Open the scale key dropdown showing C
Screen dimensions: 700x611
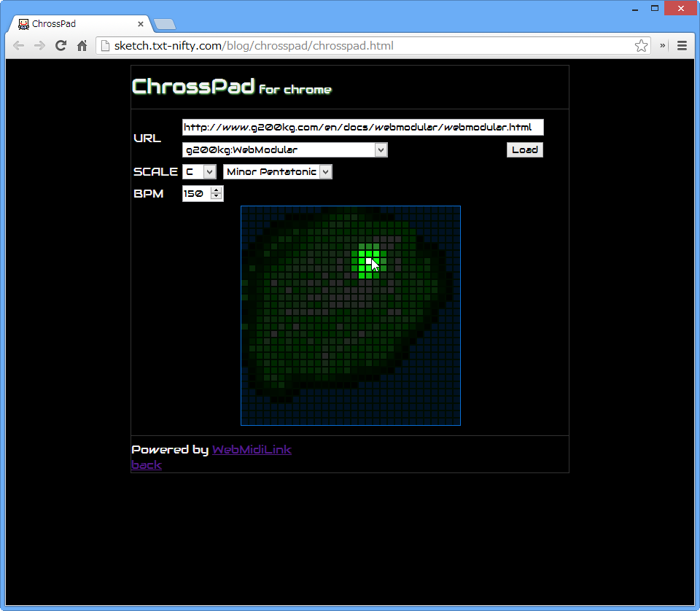199,171
